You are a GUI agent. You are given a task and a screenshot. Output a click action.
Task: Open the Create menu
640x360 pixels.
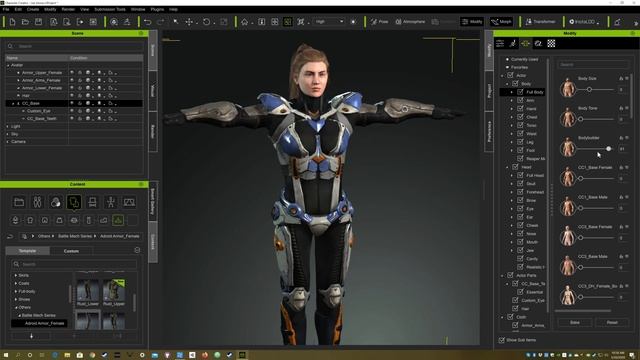(33, 9)
